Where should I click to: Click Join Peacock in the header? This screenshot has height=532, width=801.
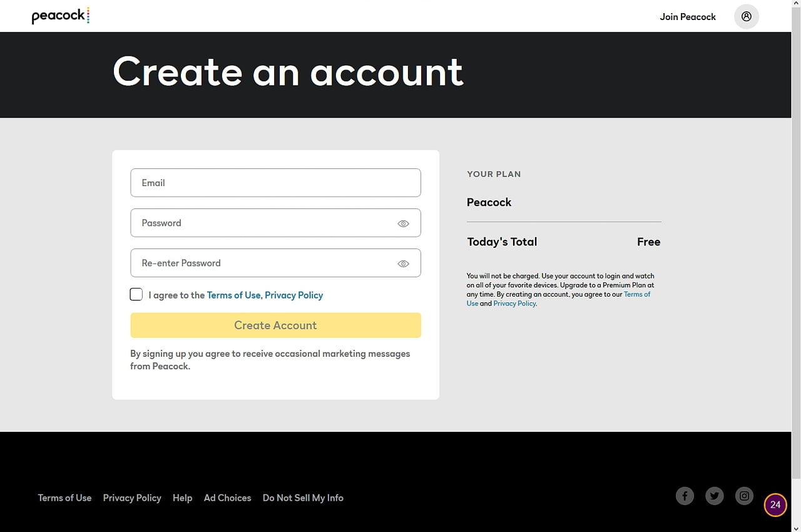pos(688,17)
